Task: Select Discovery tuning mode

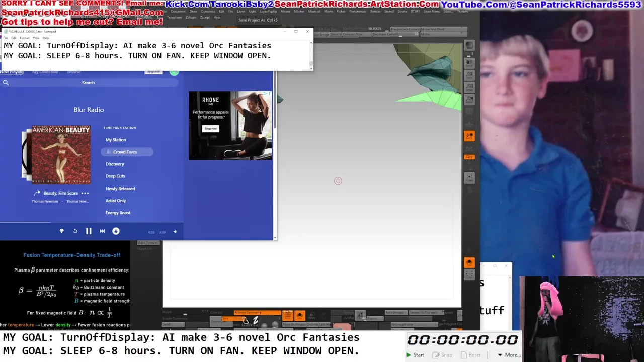Action: pyautogui.click(x=115, y=164)
